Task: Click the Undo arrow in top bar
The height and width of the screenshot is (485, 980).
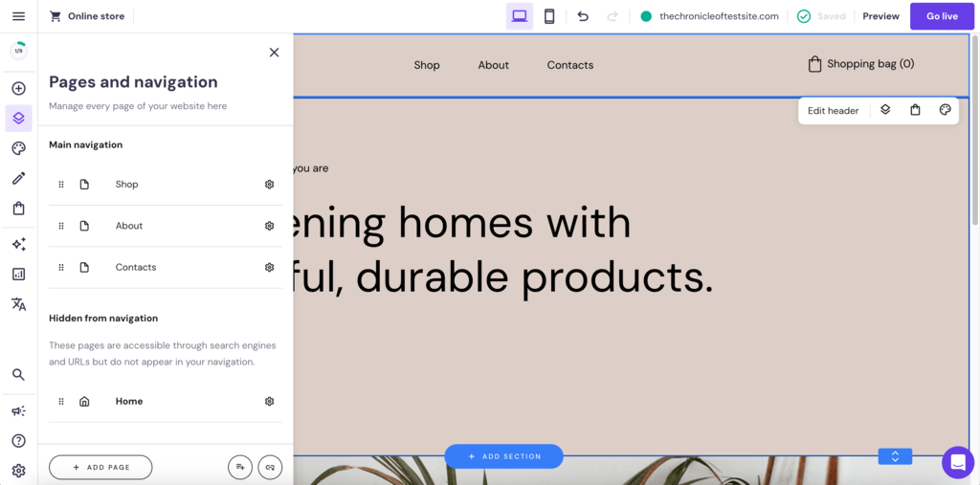Action: click(583, 16)
